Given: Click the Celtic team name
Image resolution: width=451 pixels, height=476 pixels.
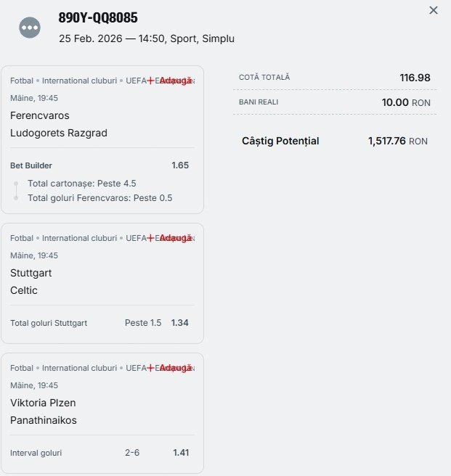Looking at the screenshot, I should pyautogui.click(x=24, y=290).
